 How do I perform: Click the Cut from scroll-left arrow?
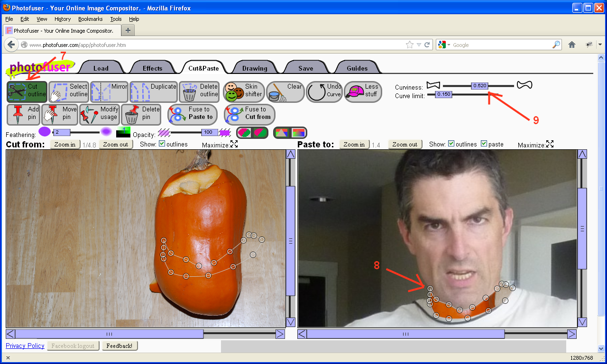pyautogui.click(x=10, y=334)
